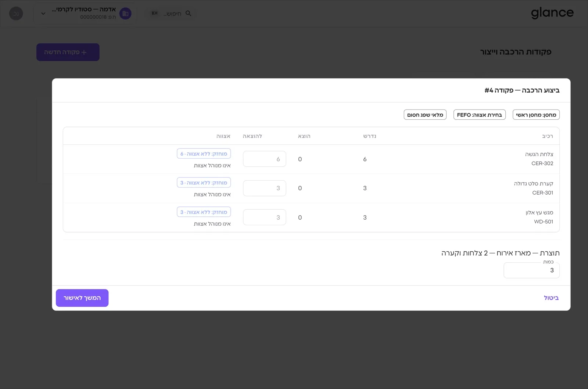
Task: Click the 'נדרש' column header
Action: pos(370,136)
